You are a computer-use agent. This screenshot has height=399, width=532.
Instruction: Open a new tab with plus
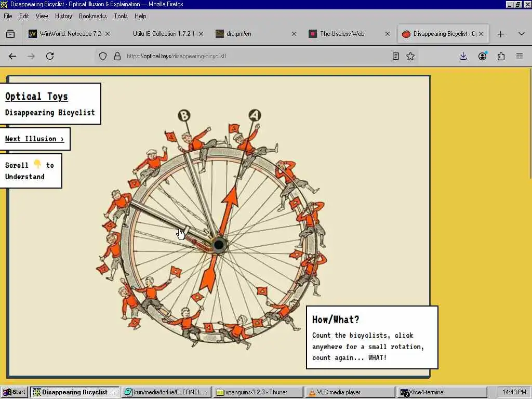click(500, 34)
